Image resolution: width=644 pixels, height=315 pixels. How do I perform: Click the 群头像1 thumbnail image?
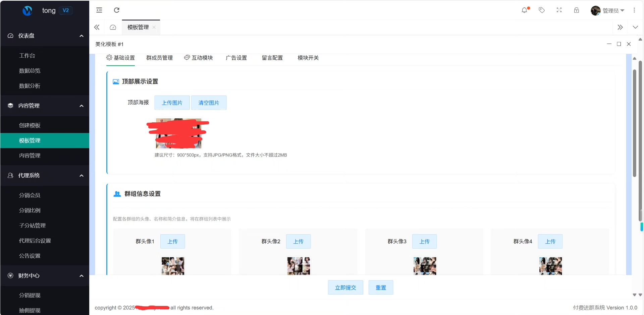click(173, 266)
